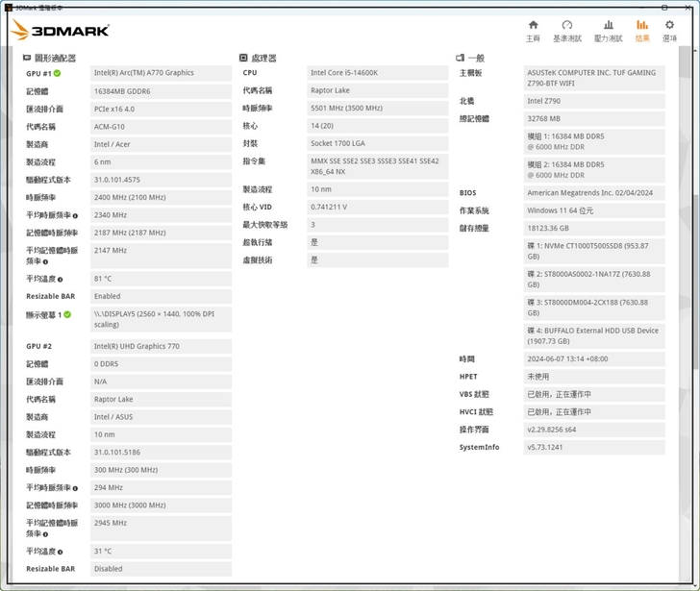Click info icon next to GPU #1 平均時脈頻率

coord(75,216)
